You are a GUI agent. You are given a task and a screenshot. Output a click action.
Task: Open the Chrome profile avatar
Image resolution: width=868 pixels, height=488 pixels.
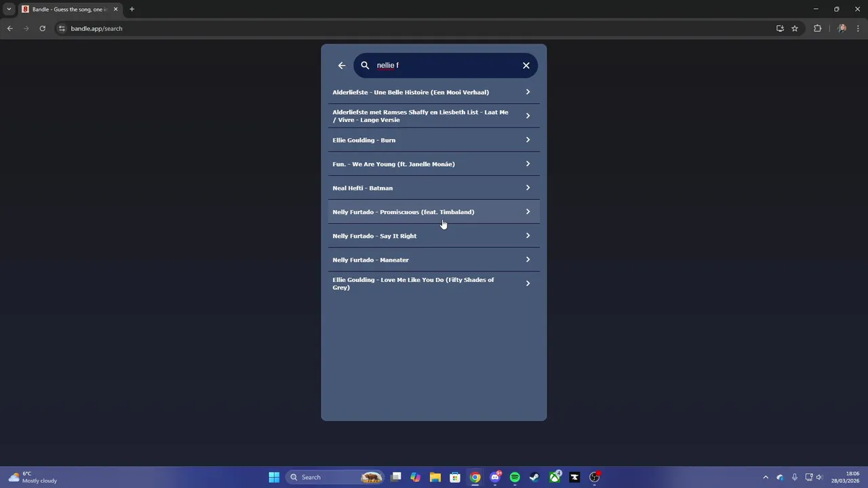coord(842,28)
